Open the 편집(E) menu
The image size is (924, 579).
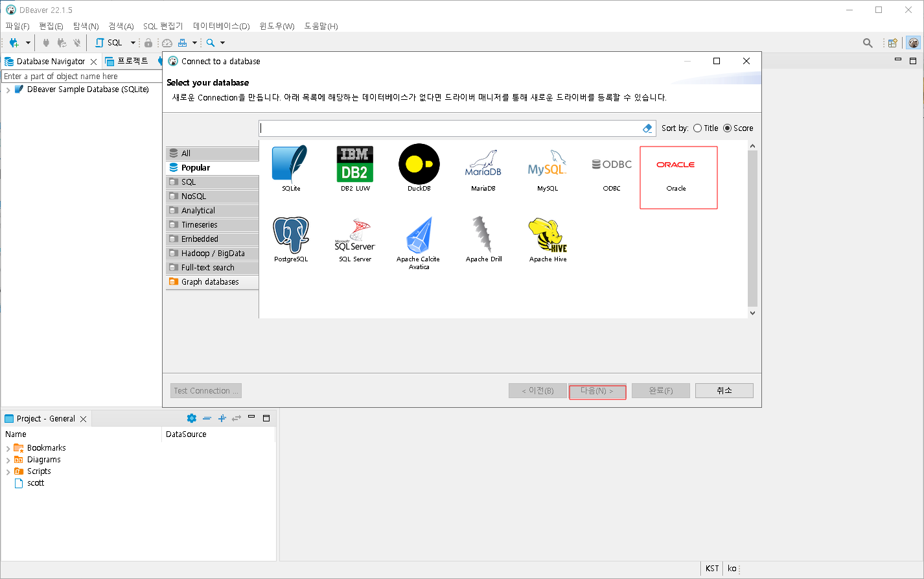[51, 26]
